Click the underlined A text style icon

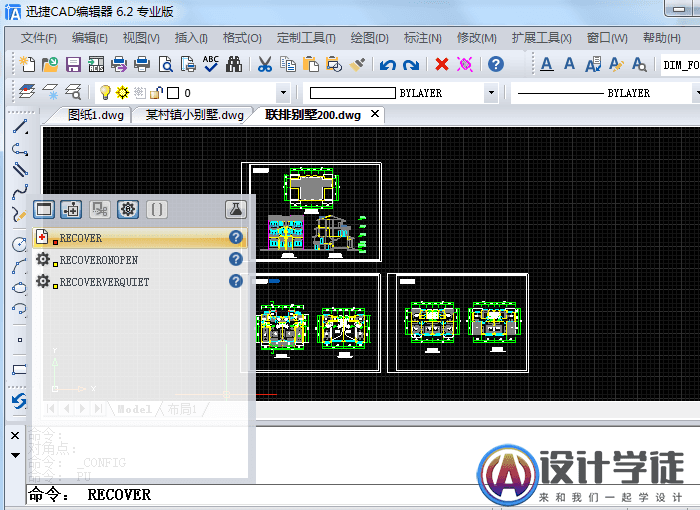pyautogui.click(x=546, y=64)
